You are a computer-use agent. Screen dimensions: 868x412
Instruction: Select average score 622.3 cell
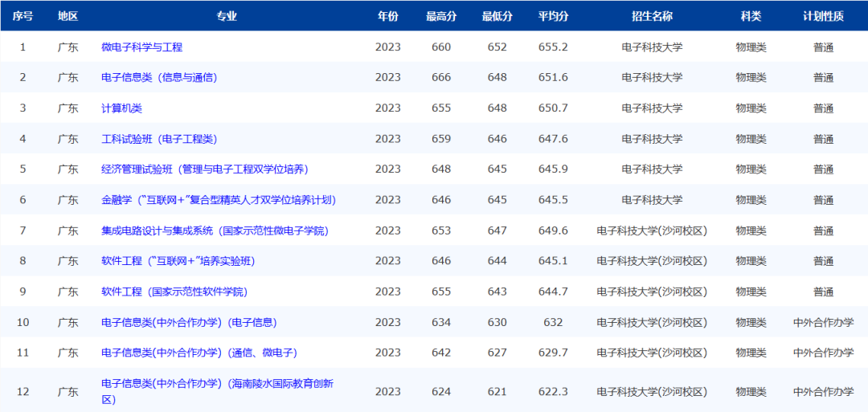coord(553,392)
